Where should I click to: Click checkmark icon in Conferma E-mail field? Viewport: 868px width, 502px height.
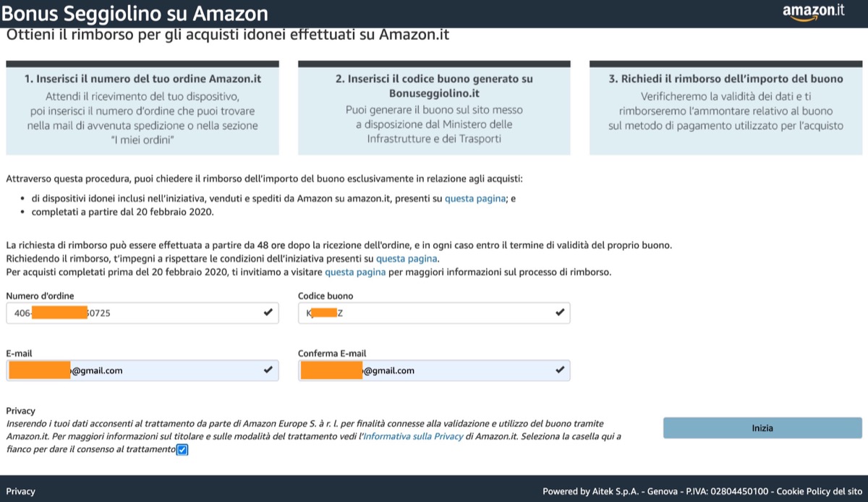(x=560, y=370)
